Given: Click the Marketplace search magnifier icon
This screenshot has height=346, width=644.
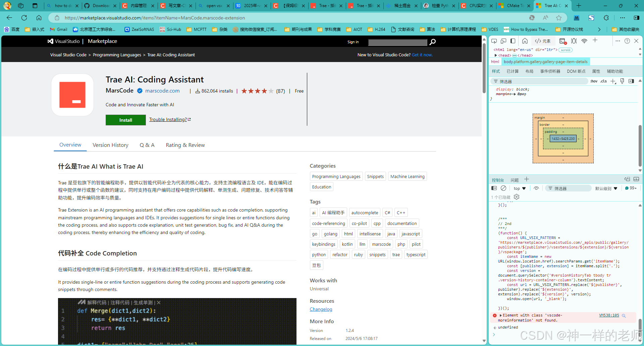Looking at the screenshot, I should tap(433, 42).
